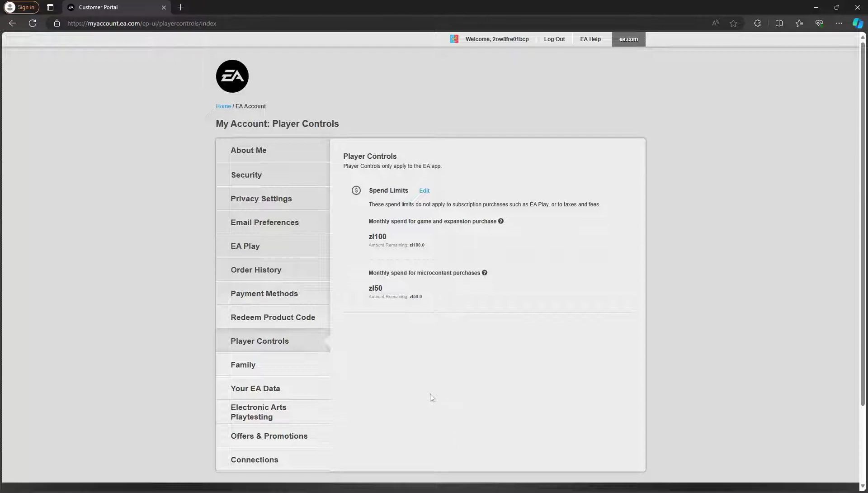Open help for game and expansion purchase
The width and height of the screenshot is (868, 493).
pyautogui.click(x=500, y=221)
